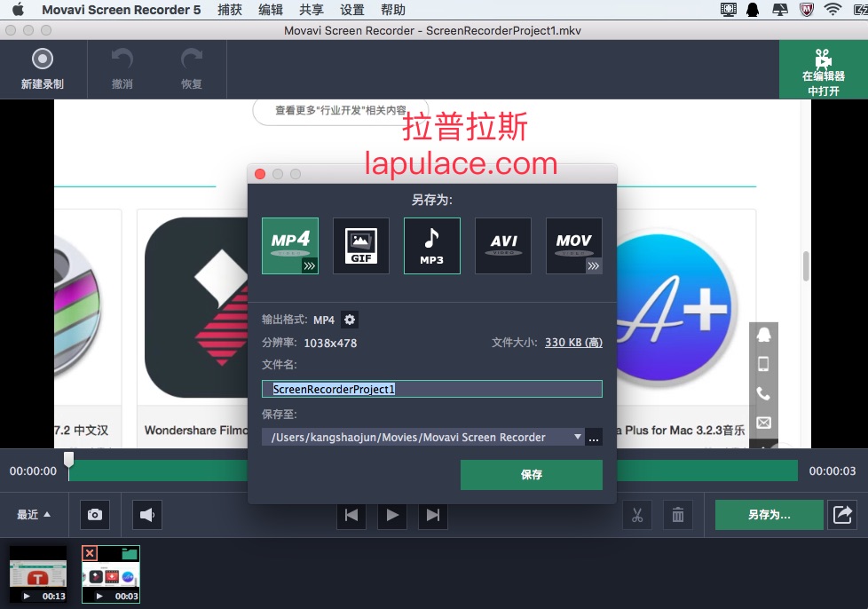This screenshot has height=609, width=868.
Task: Open the save location path dropdown
Action: click(x=578, y=437)
